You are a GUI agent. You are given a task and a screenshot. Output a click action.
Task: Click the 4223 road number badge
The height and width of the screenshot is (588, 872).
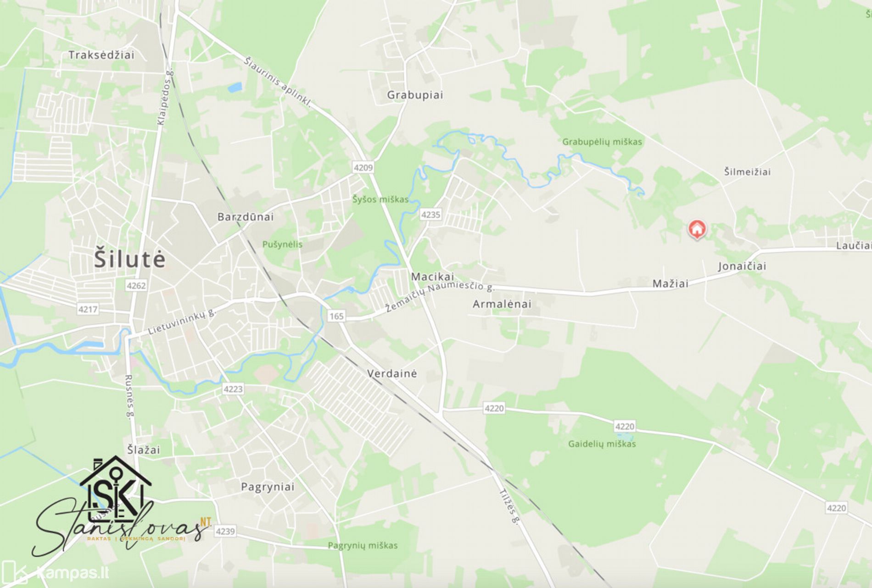coord(233,389)
